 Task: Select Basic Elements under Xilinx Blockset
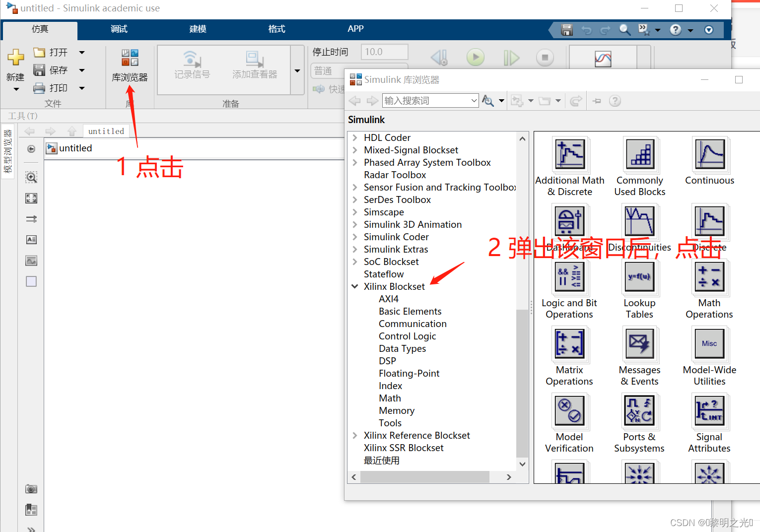[410, 311]
